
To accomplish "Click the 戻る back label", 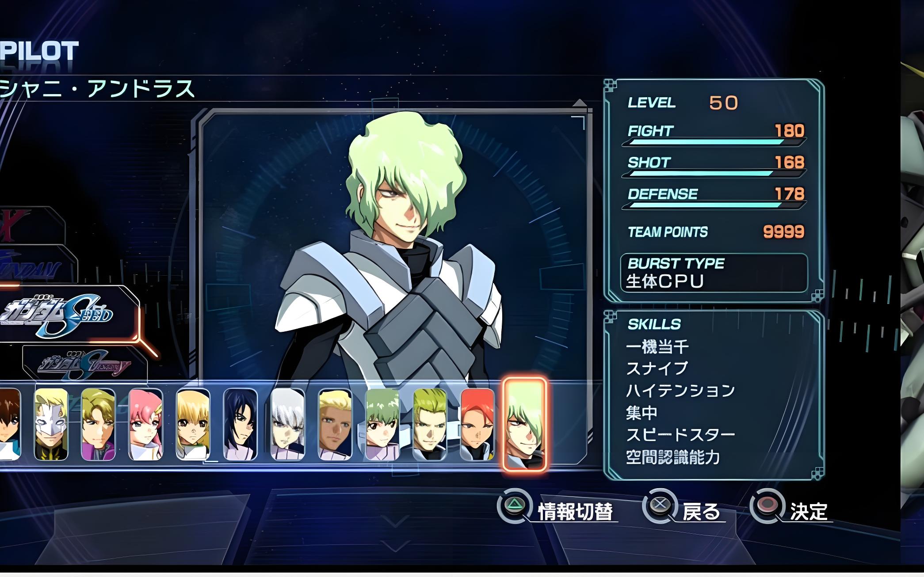I will pyautogui.click(x=701, y=512).
